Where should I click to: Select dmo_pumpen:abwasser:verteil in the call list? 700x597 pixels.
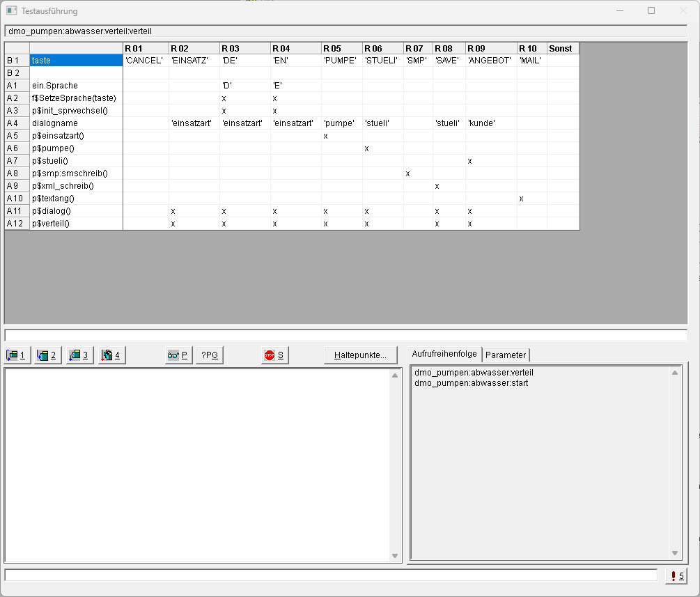pos(474,373)
